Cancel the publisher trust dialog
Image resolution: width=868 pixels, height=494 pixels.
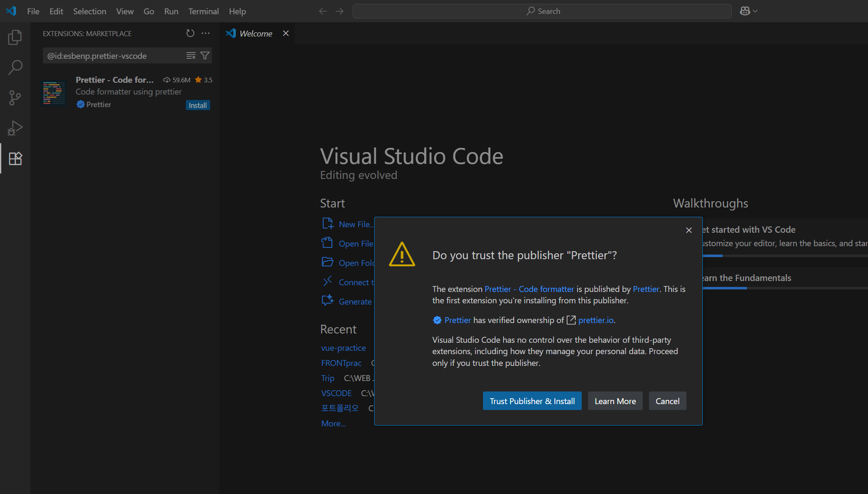click(x=667, y=401)
